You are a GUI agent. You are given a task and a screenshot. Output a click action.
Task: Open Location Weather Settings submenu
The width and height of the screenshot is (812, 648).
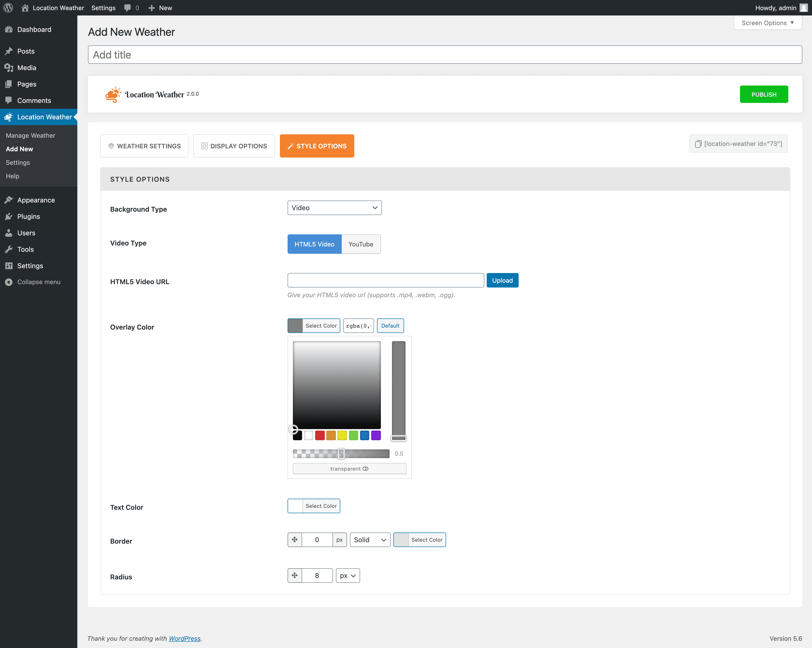click(18, 163)
